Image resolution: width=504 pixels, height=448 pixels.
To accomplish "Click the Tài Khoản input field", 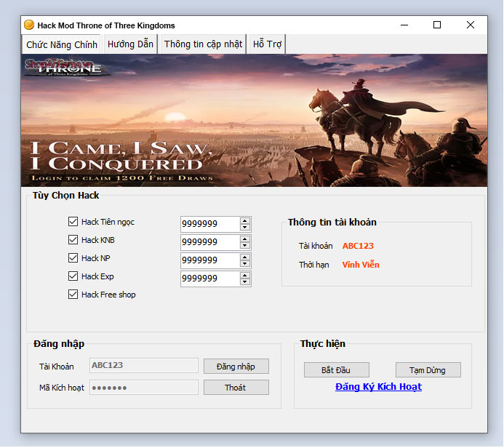I will coord(144,366).
